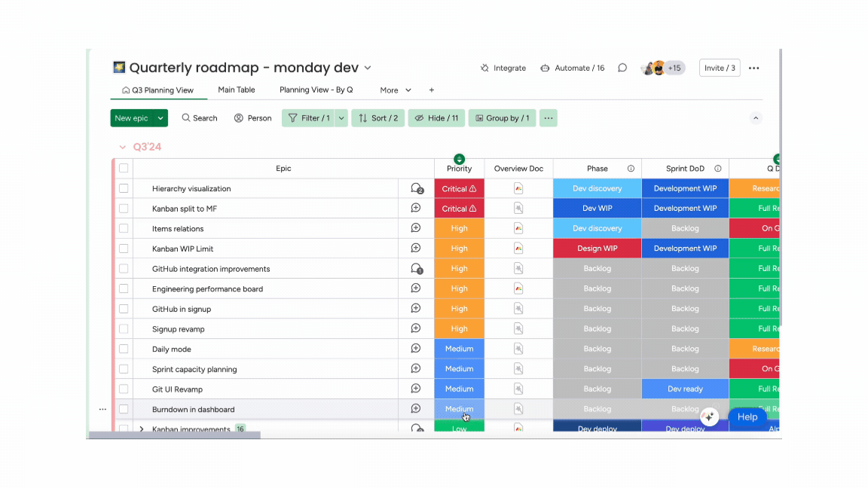The height and width of the screenshot is (488, 868).
Task: Check the Kanban split to MF row
Action: coord(124,209)
